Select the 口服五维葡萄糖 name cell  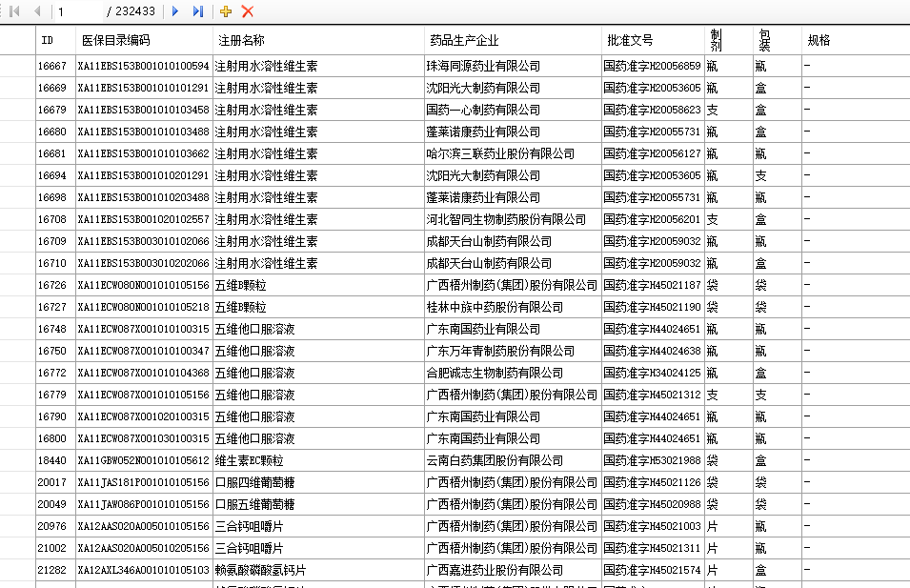(x=318, y=505)
